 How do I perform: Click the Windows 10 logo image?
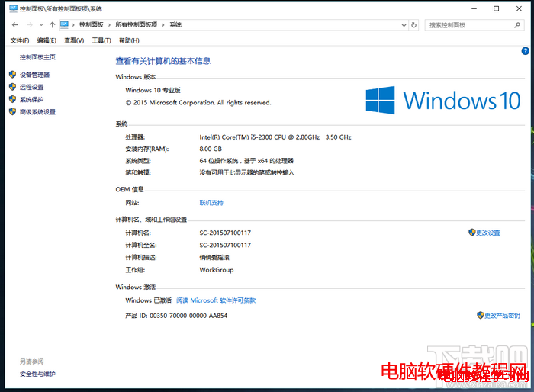443,100
